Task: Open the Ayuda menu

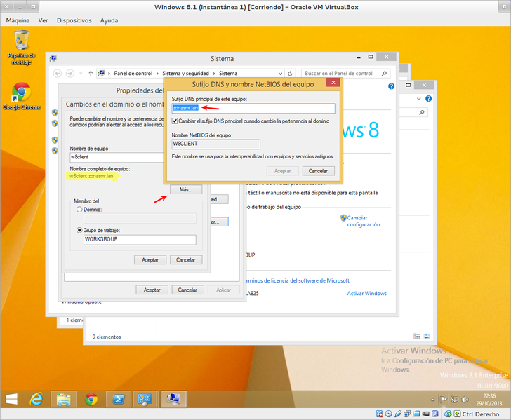Action: coord(109,20)
